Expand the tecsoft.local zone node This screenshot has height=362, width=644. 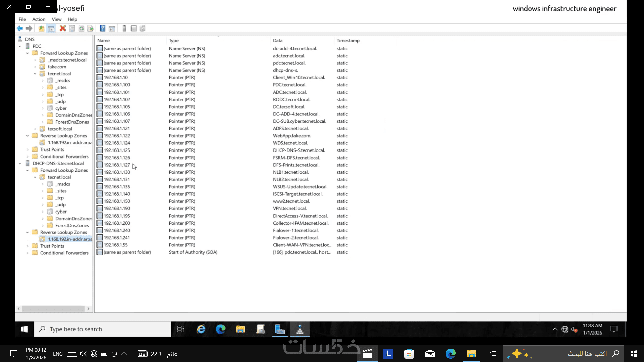pyautogui.click(x=35, y=129)
